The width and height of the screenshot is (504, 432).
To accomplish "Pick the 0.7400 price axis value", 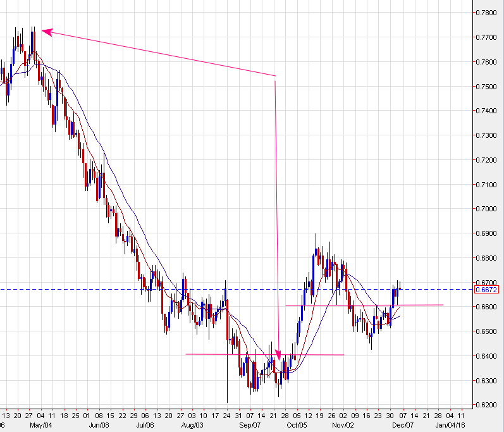I will (486, 111).
